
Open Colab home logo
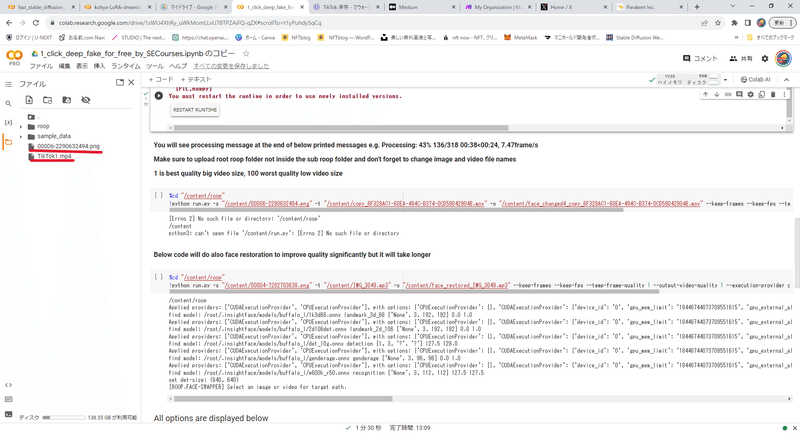click(x=14, y=57)
